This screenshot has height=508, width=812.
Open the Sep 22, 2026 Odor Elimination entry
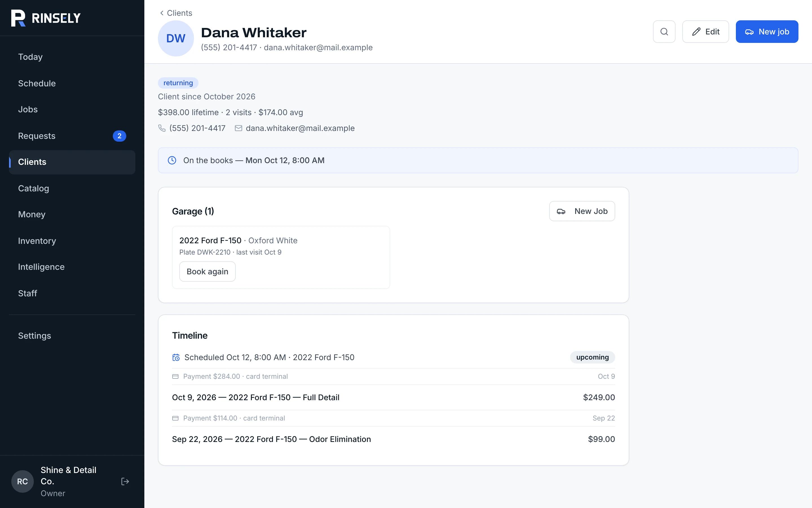click(x=393, y=439)
